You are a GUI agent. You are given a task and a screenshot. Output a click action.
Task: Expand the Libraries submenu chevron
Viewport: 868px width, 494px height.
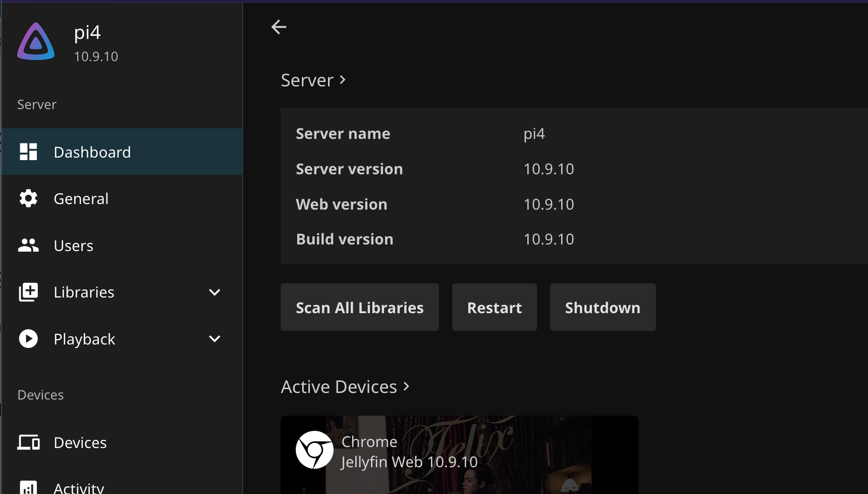click(x=214, y=292)
